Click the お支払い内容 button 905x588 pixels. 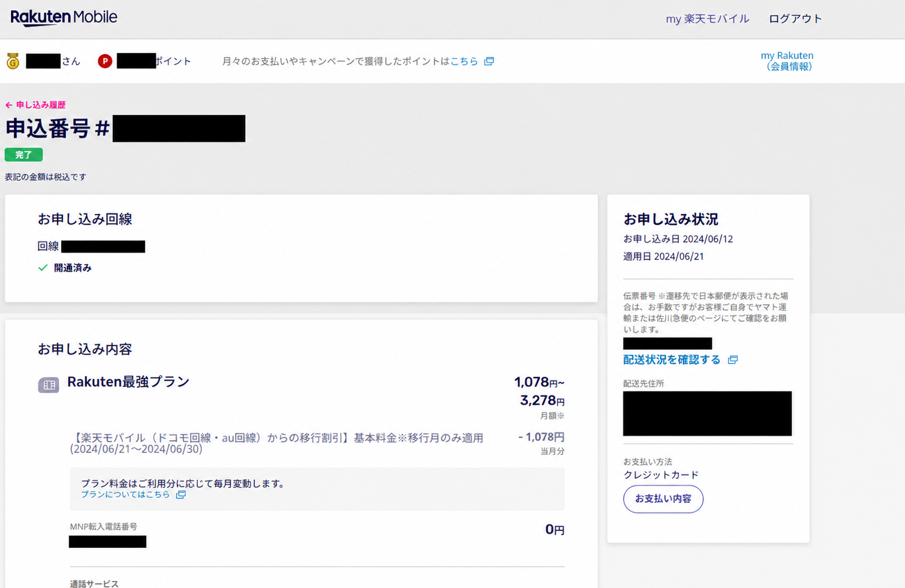(x=663, y=499)
